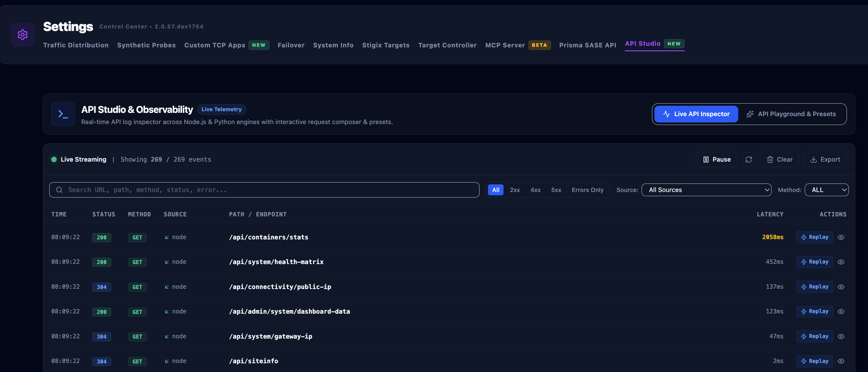This screenshot has height=372, width=868.
Task: Replay the /api/containers/stats request
Action: pos(814,237)
